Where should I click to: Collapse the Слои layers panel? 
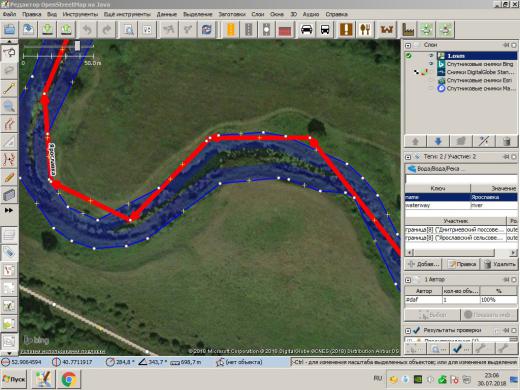(408, 45)
